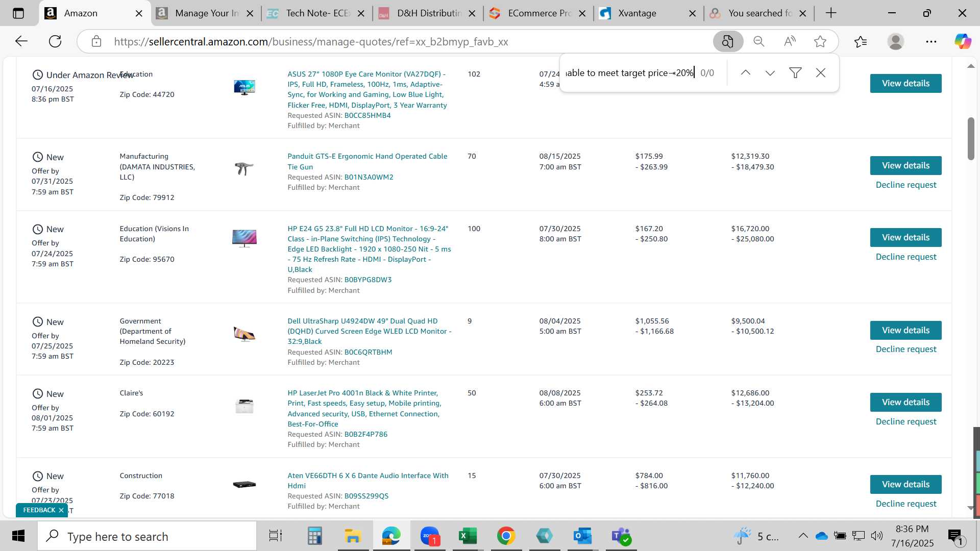Click the HP LaserJet printer thumbnail
The width and height of the screenshot is (980, 551).
click(244, 406)
